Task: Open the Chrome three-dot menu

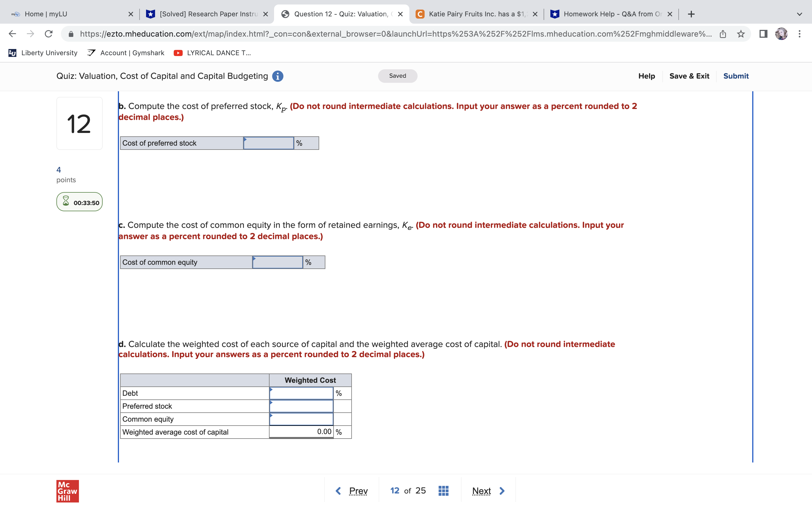Action: [799, 34]
